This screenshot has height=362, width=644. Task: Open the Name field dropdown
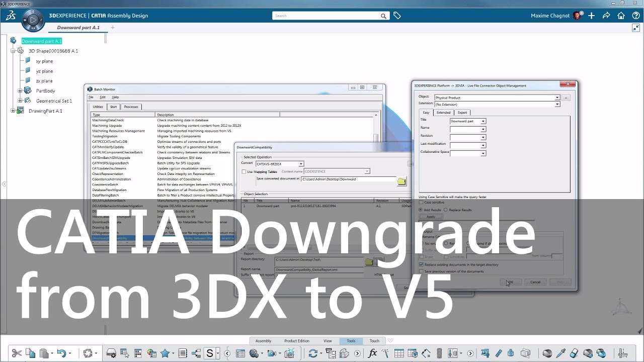483,129
